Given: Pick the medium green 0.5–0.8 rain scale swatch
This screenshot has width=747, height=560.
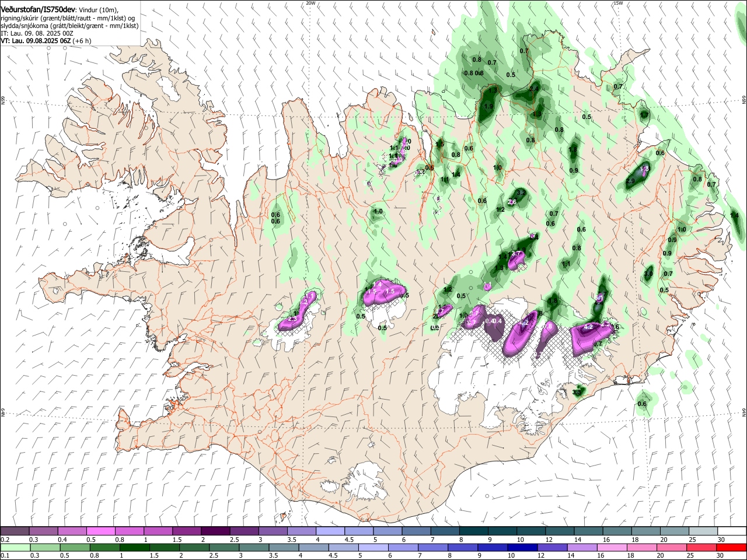Looking at the screenshot, I should (x=75, y=548).
